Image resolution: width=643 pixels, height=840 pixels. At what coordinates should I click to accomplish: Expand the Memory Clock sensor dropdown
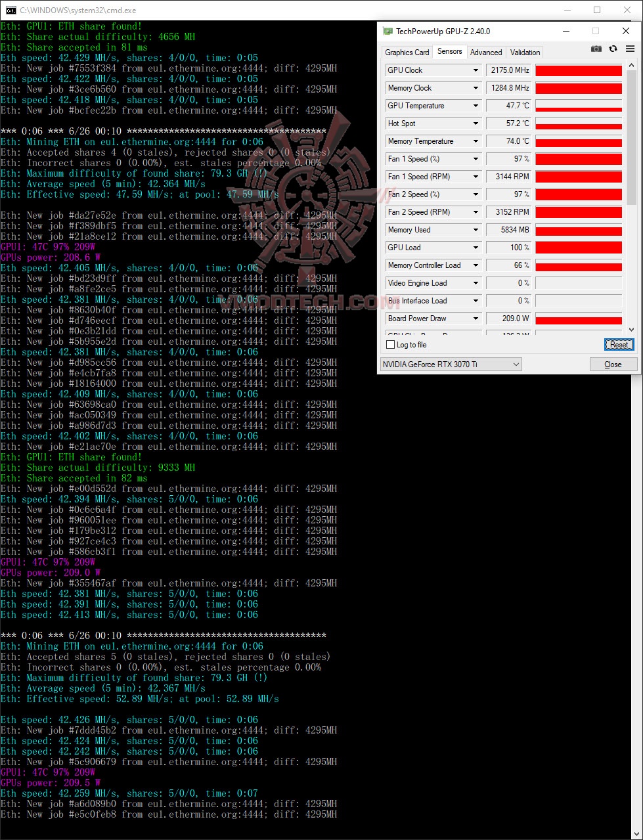(476, 88)
